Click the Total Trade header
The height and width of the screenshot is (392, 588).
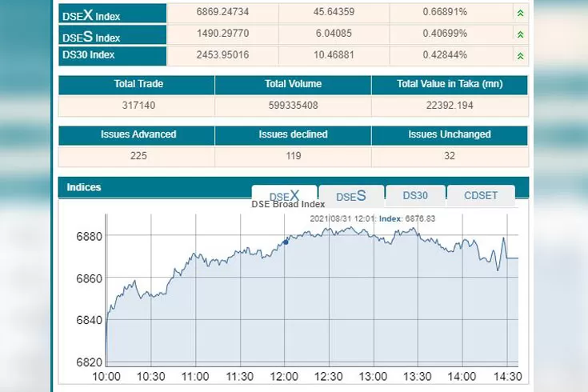pyautogui.click(x=138, y=84)
